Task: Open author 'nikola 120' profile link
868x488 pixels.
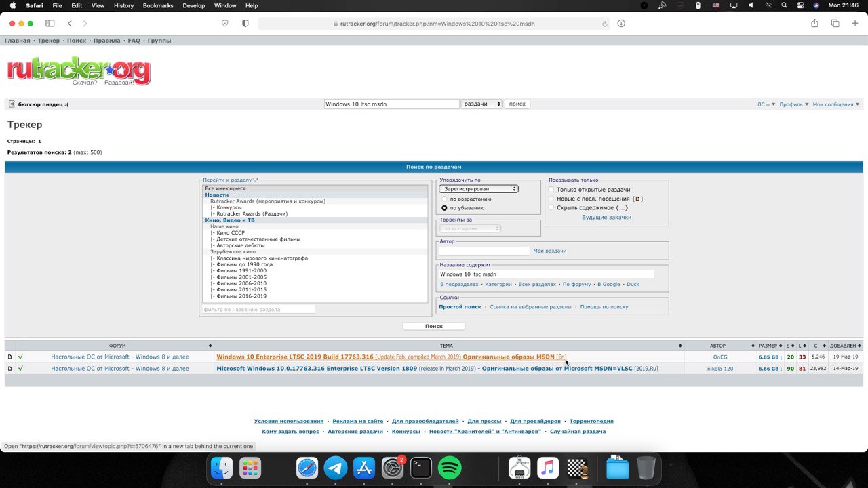Action: (x=719, y=369)
